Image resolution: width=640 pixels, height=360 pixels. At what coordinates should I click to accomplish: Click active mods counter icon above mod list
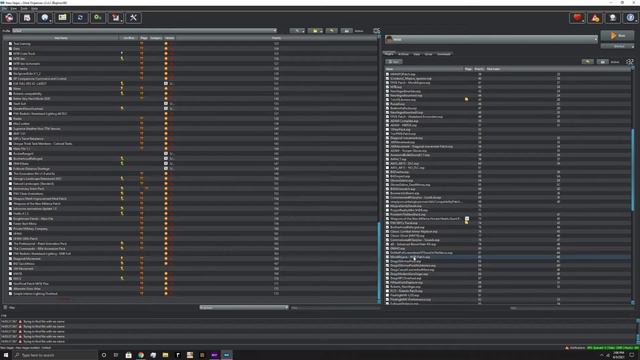tap(376, 31)
